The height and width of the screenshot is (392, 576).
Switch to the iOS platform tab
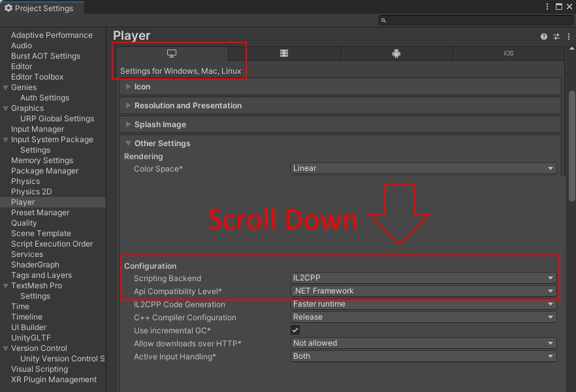tap(508, 53)
